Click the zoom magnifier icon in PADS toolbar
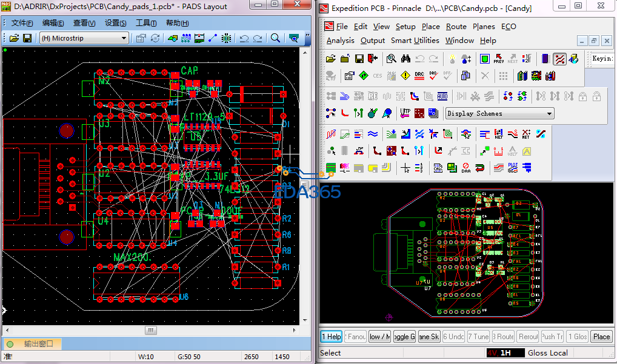 point(275,38)
